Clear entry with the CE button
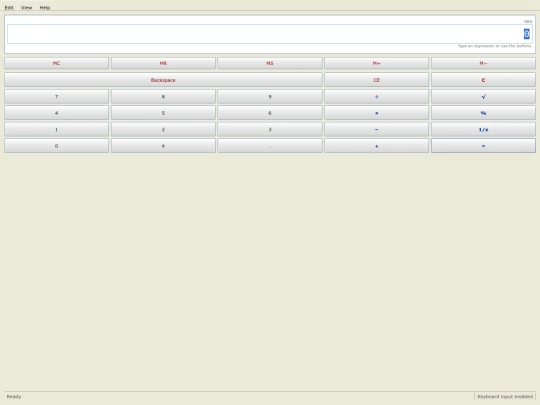540x405 pixels. [376, 80]
